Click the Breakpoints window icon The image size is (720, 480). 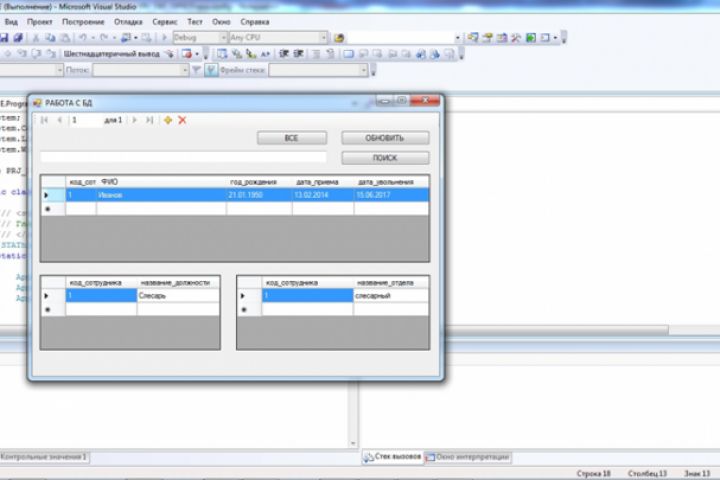point(186,54)
